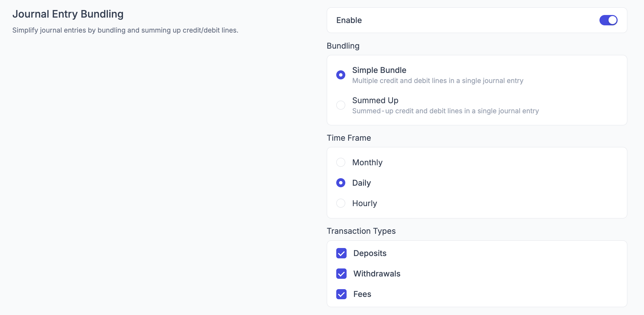The height and width of the screenshot is (315, 644).
Task: Click the "Simple Bundle" option title text
Action: click(379, 70)
